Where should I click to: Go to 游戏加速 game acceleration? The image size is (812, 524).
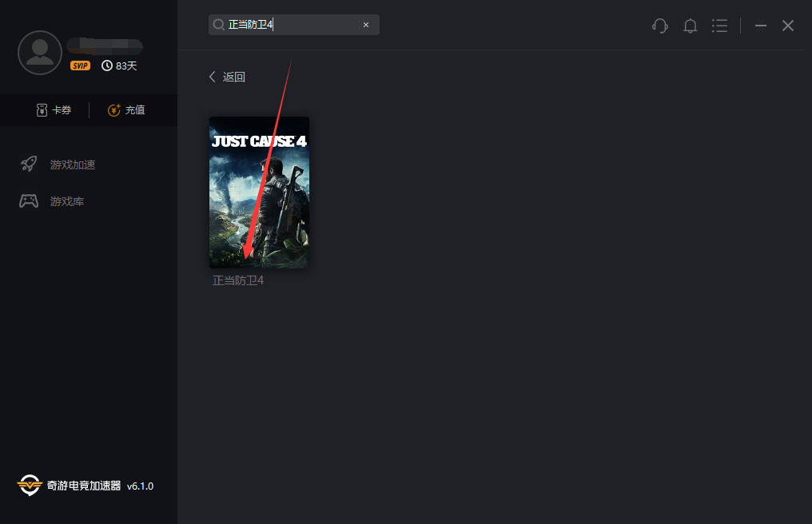coord(58,165)
